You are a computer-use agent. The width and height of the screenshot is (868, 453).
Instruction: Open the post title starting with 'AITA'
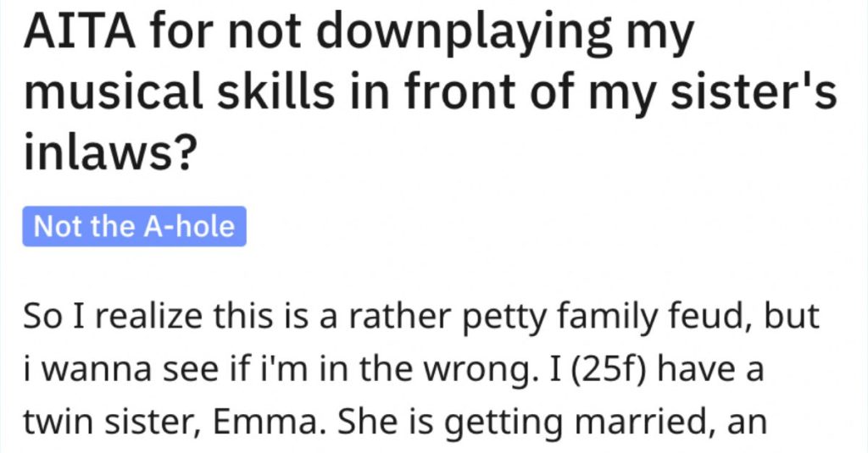[430, 90]
